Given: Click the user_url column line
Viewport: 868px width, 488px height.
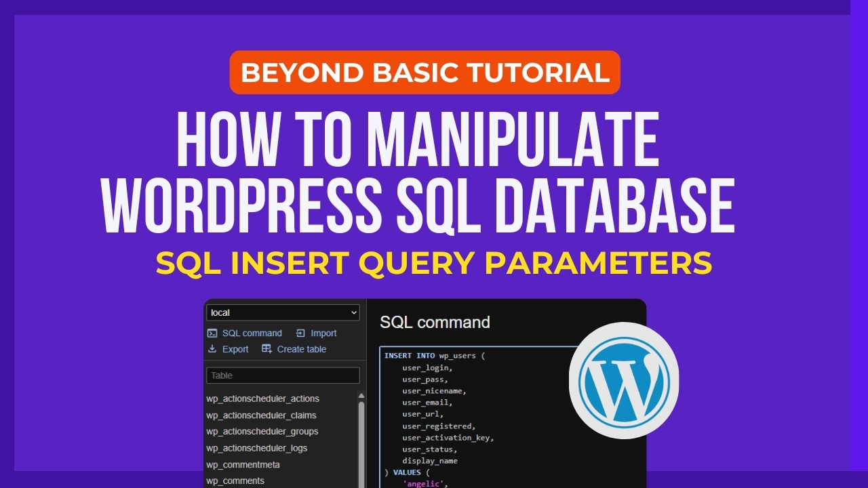Looking at the screenshot, I should (422, 414).
